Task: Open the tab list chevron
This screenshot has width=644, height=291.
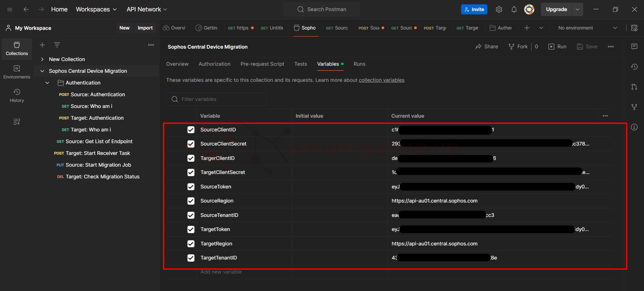Action: click(541, 28)
